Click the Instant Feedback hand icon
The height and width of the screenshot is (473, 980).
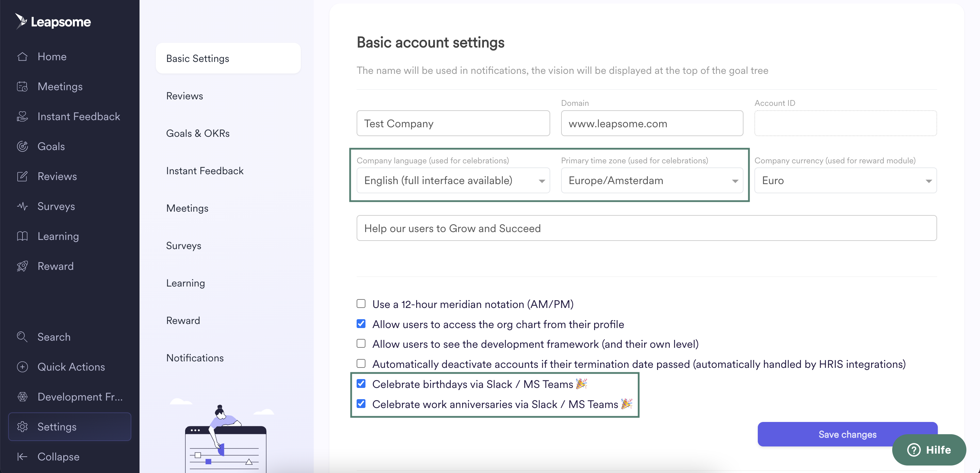(x=22, y=116)
